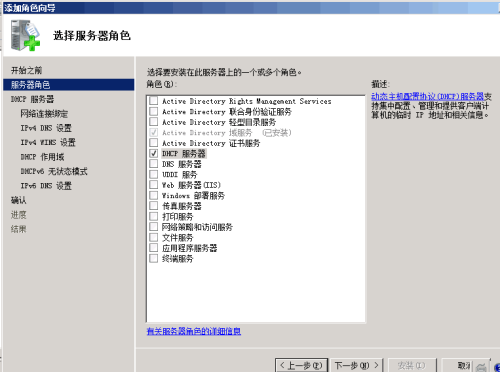500x372 pixels.
Task: Go to the 开始之前 step
Action: [x=27, y=70]
